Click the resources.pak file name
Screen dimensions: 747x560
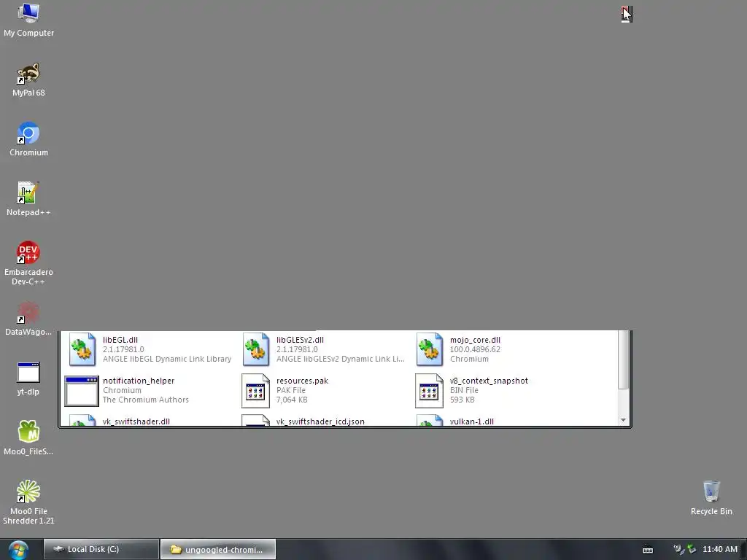click(302, 381)
